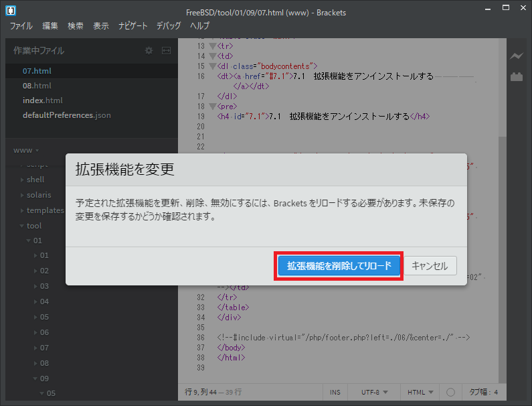The width and height of the screenshot is (532, 406).
Task: Select 08.html in working files
Action: 37,86
